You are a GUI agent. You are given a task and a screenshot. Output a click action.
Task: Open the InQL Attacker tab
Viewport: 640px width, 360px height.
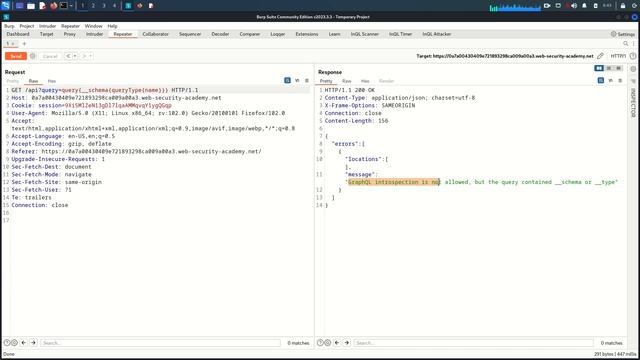pos(436,34)
